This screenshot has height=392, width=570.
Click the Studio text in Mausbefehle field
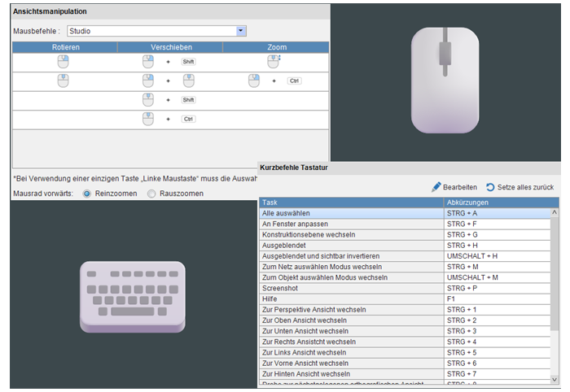[80, 31]
